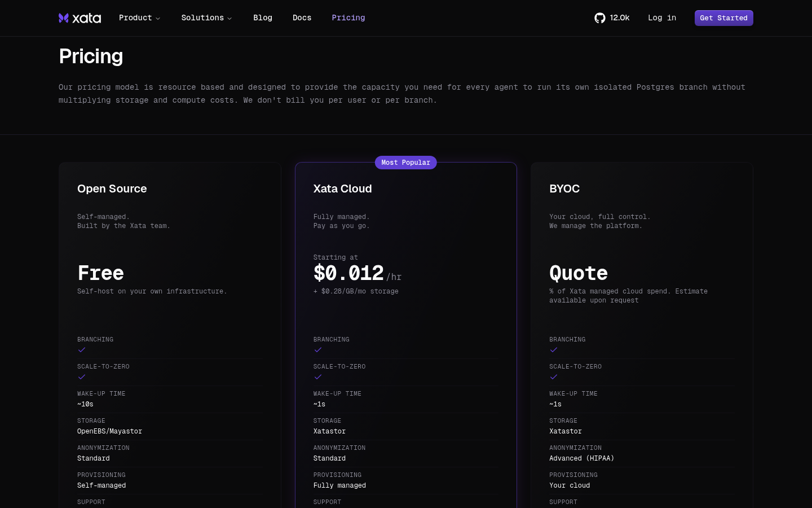Go to the Docs page
The width and height of the screenshot is (812, 508).
(x=302, y=18)
